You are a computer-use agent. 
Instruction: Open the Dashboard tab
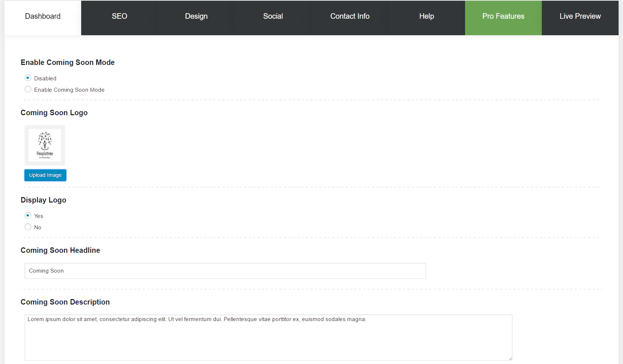(x=43, y=18)
